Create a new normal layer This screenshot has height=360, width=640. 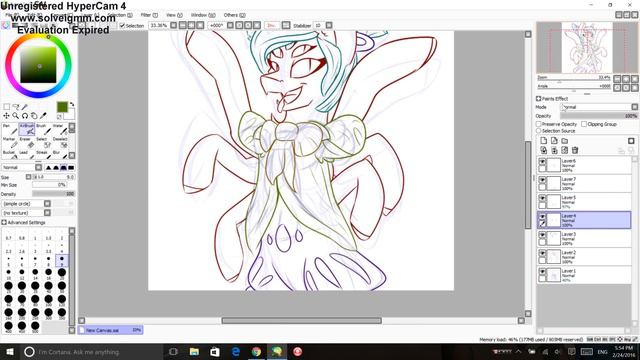pos(543,141)
